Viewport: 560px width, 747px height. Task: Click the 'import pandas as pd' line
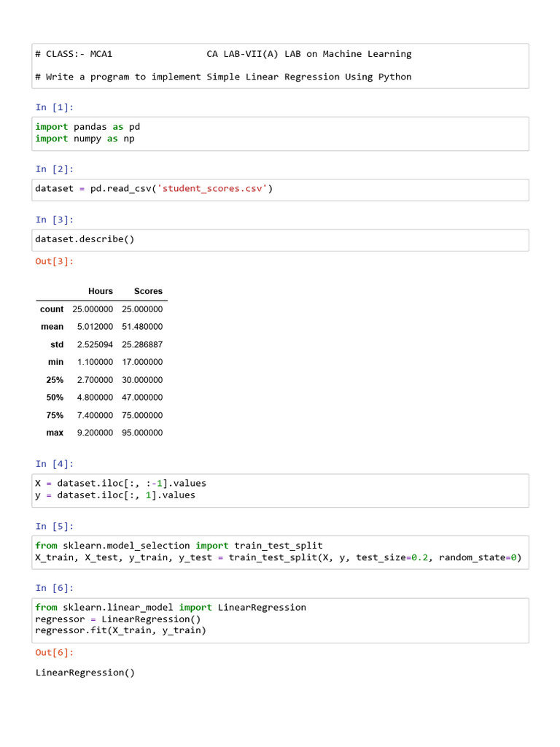tap(87, 127)
